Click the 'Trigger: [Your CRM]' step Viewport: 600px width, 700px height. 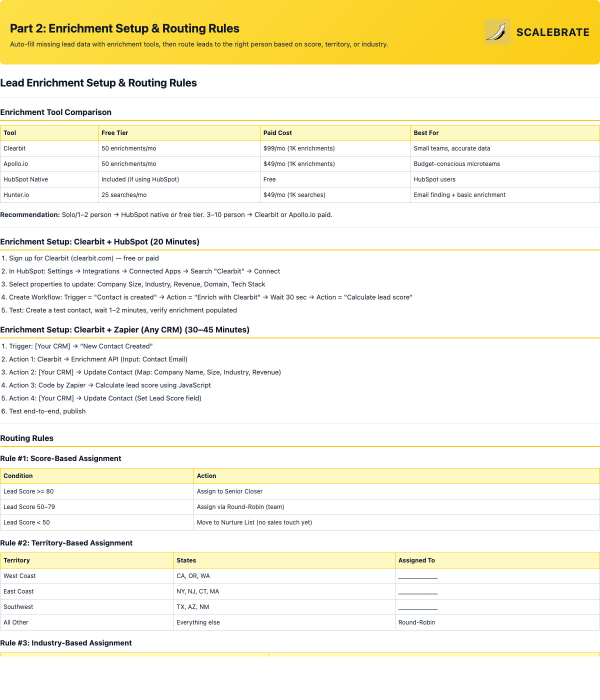[x=81, y=346]
